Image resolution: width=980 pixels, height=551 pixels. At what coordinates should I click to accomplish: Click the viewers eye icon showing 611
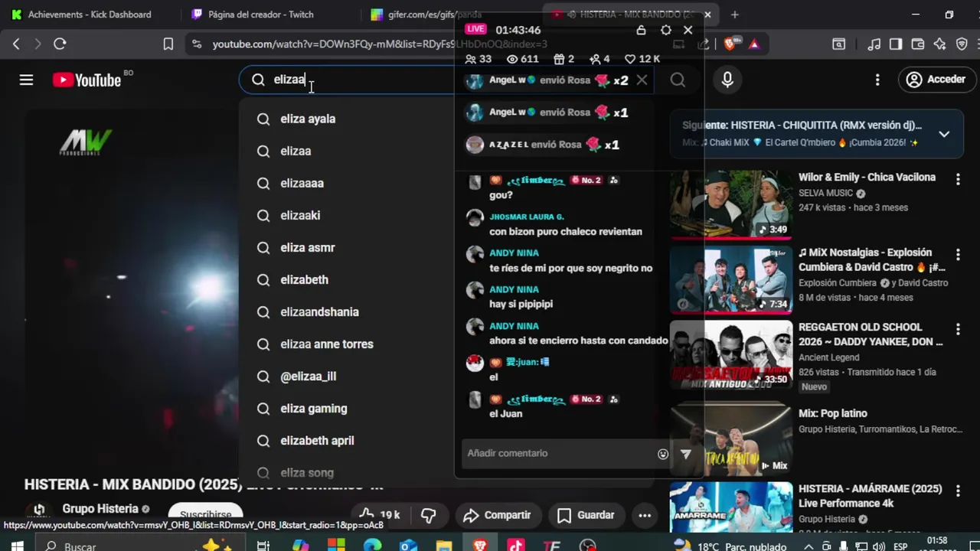click(512, 59)
